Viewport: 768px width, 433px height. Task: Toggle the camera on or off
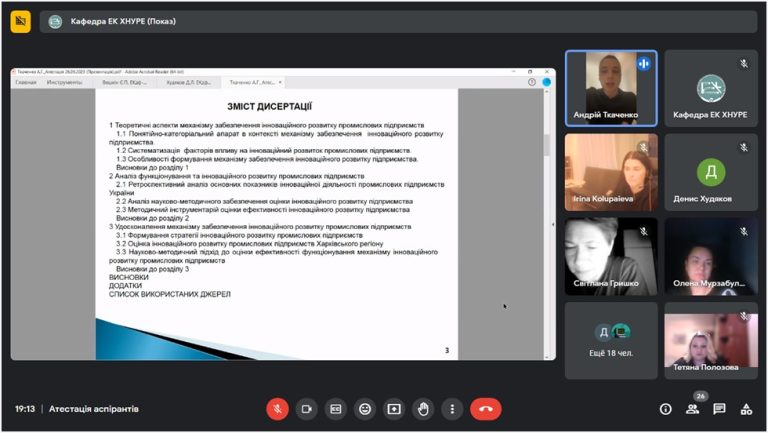point(307,409)
